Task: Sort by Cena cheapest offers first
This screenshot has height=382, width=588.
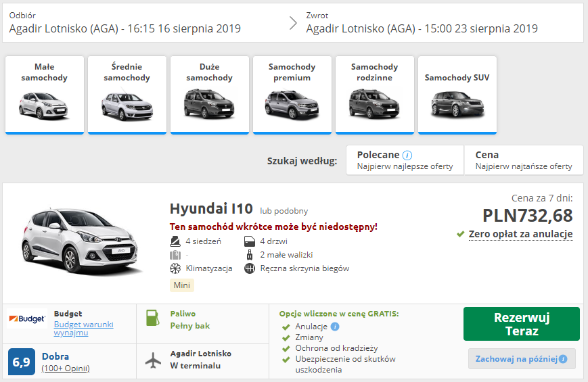Action: [524, 160]
